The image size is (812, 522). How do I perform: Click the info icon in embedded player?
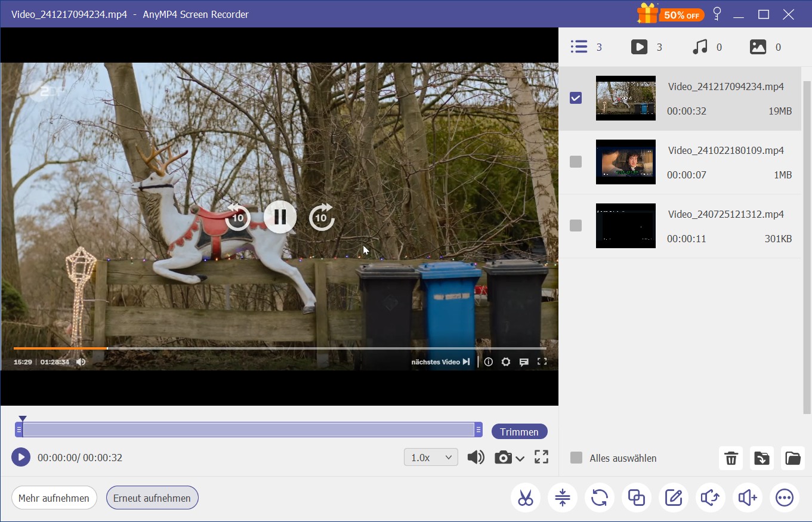click(489, 362)
